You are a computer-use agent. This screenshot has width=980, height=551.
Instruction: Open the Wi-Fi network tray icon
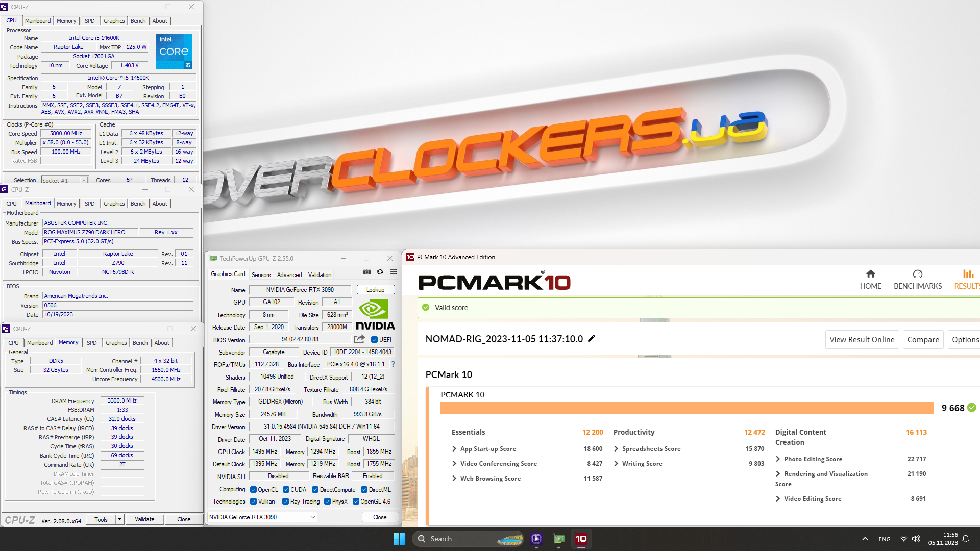tap(904, 539)
